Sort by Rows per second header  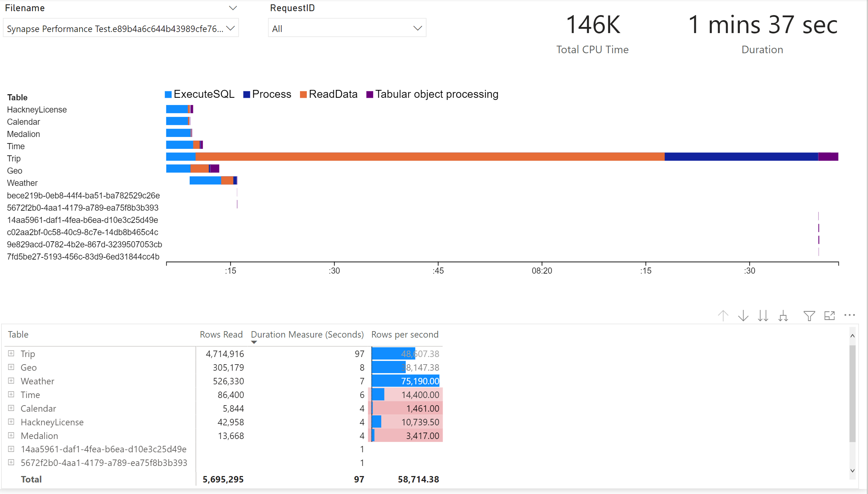pyautogui.click(x=405, y=334)
